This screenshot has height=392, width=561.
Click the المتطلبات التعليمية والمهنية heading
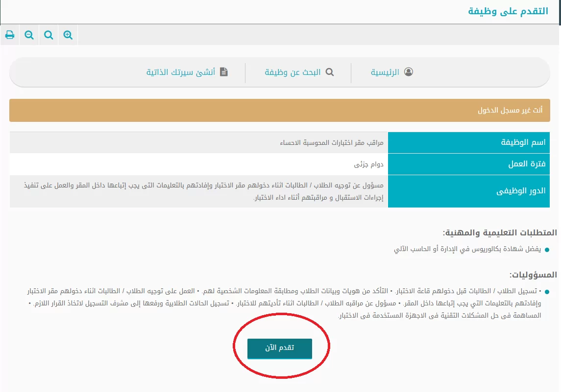(x=500, y=232)
